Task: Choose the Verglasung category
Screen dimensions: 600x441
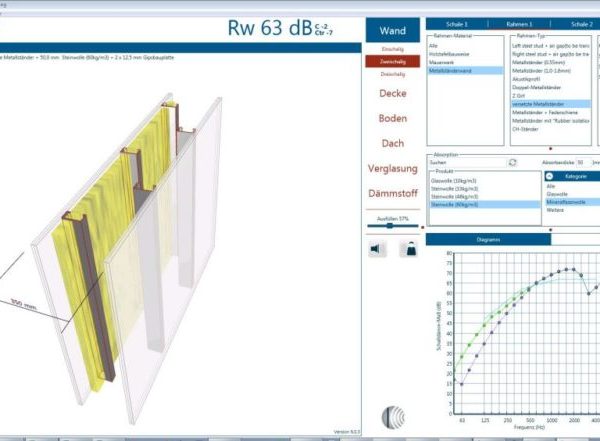Action: [393, 169]
